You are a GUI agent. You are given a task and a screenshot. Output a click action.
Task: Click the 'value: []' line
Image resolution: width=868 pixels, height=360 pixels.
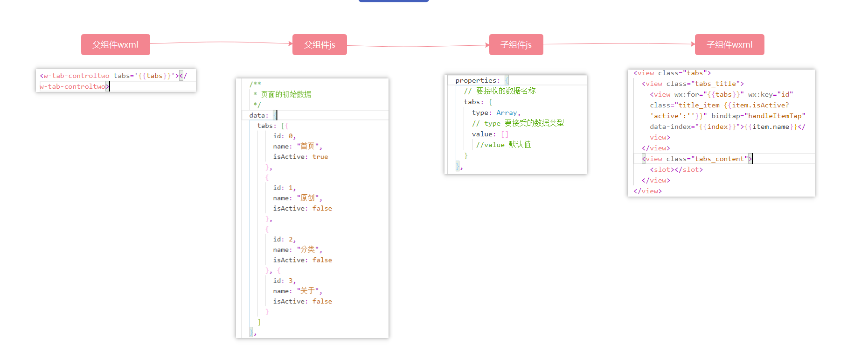tap(490, 134)
